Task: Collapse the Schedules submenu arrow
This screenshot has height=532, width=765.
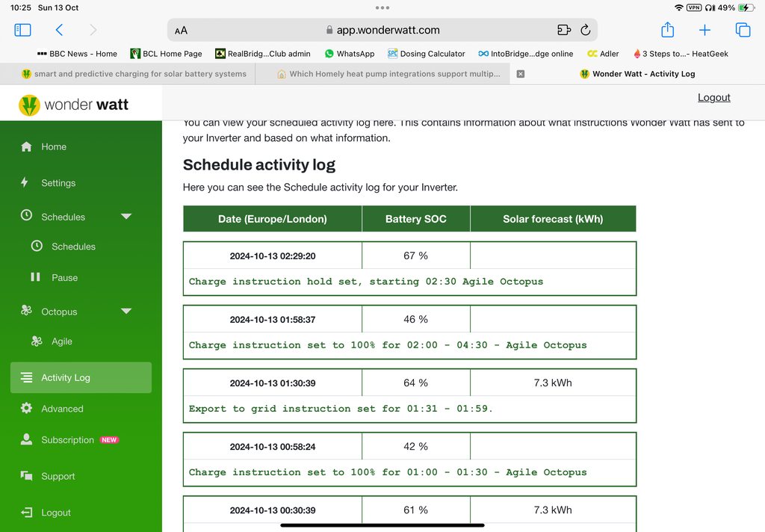Action: pyautogui.click(x=126, y=217)
